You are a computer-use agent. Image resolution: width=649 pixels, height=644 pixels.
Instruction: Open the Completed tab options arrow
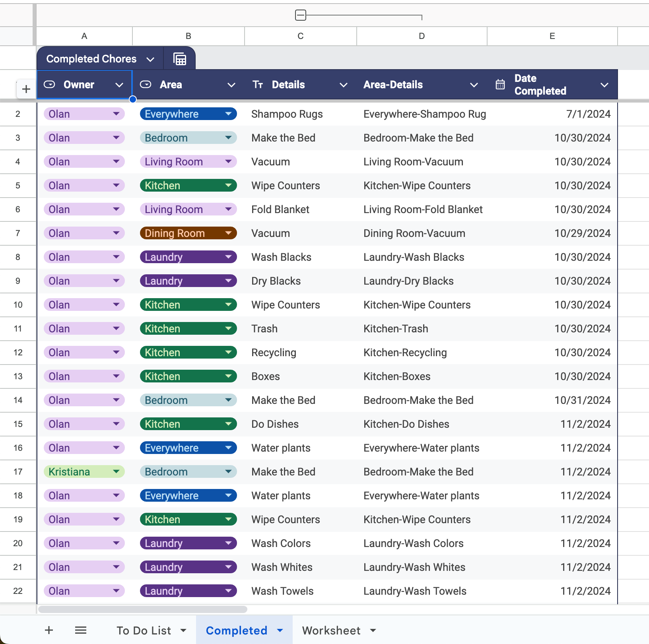(280, 630)
